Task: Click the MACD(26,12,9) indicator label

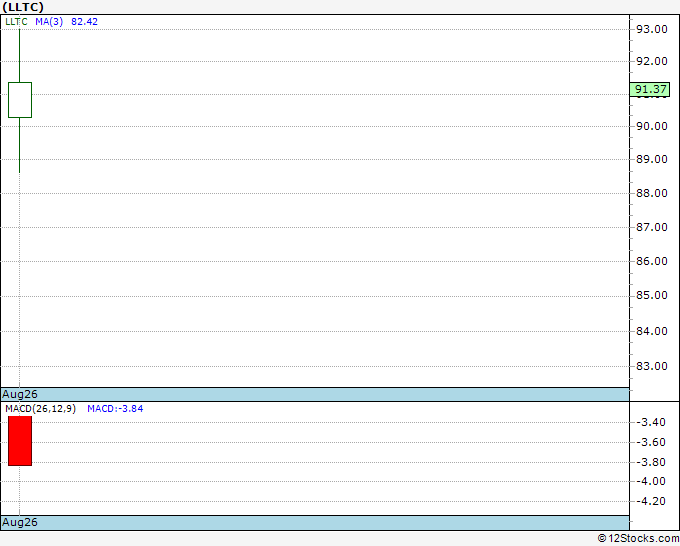Action: (x=40, y=409)
